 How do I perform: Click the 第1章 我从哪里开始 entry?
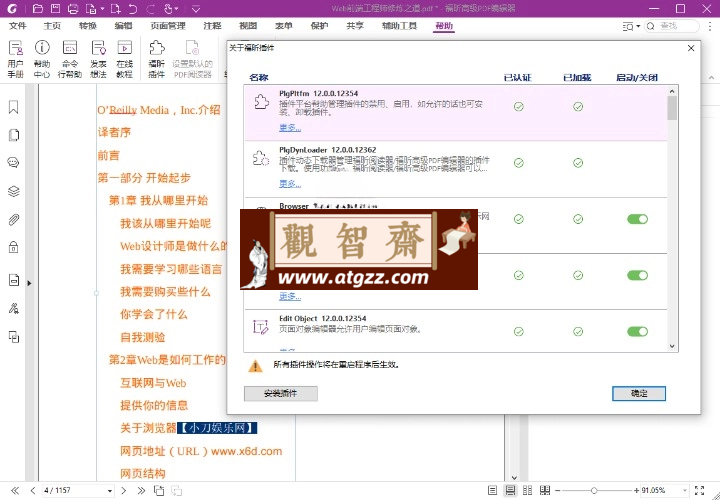pos(158,200)
